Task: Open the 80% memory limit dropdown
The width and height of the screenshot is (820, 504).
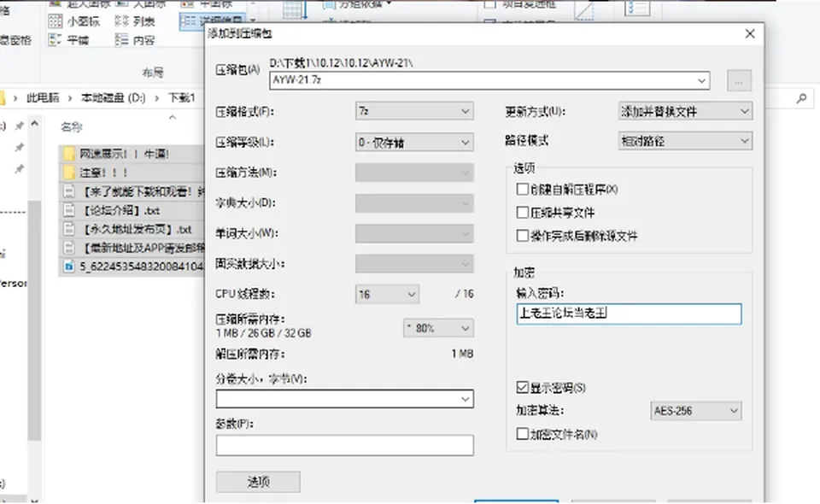Action: [438, 328]
